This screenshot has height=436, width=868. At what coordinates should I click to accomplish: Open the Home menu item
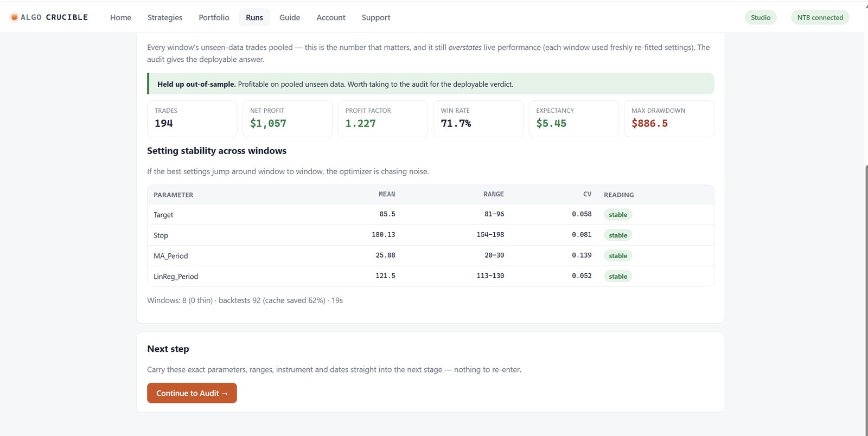click(120, 17)
